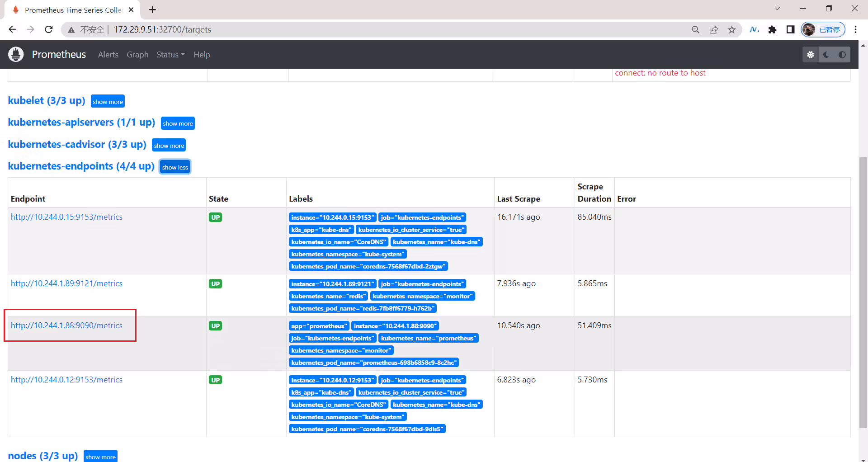Image resolution: width=868 pixels, height=462 pixels.
Task: Click the kubernetes-cadvisor (3/3 up) heading
Action: [77, 145]
